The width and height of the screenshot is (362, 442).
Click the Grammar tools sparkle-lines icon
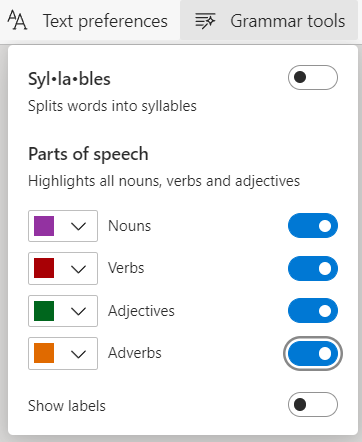[x=205, y=21]
